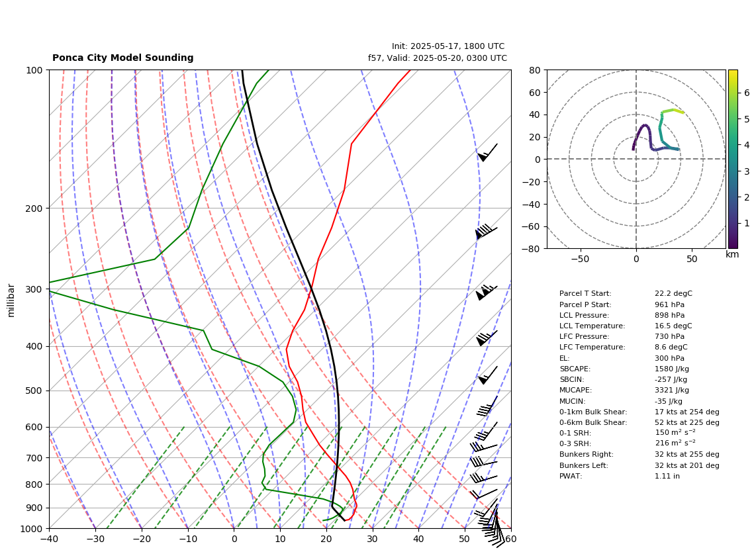Click the "1" tick on the colorbar

click(x=747, y=223)
